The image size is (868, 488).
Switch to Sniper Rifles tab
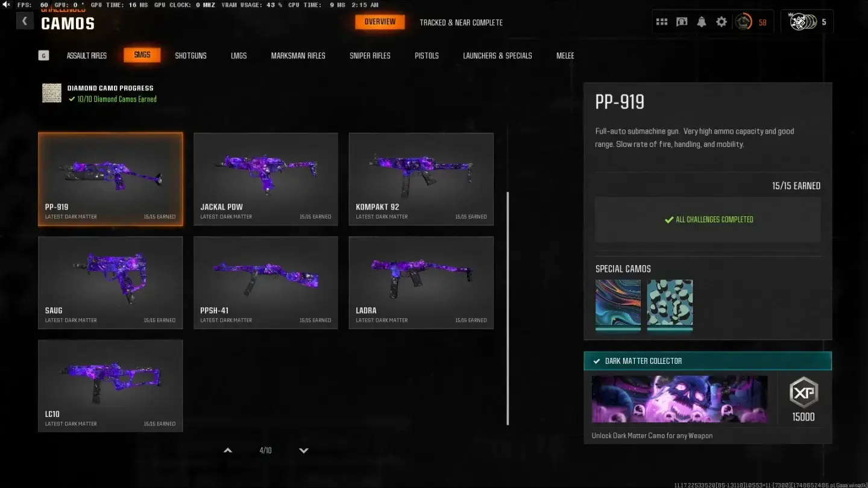point(370,55)
